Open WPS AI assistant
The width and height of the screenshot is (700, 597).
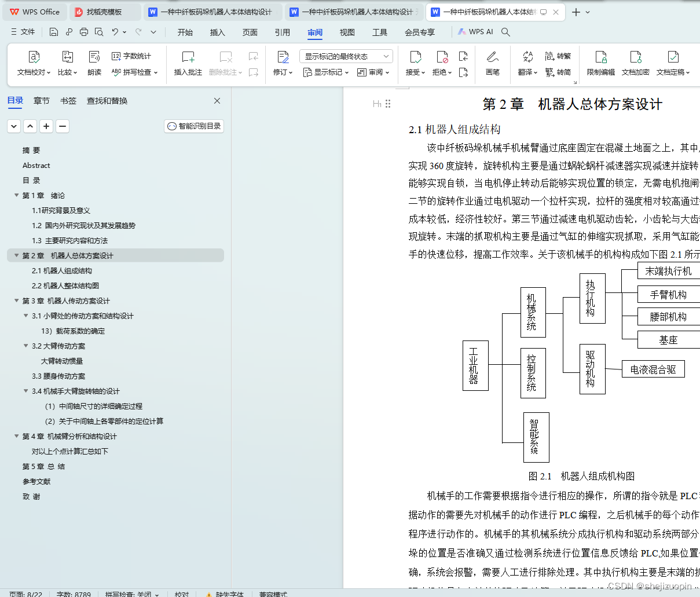click(475, 32)
